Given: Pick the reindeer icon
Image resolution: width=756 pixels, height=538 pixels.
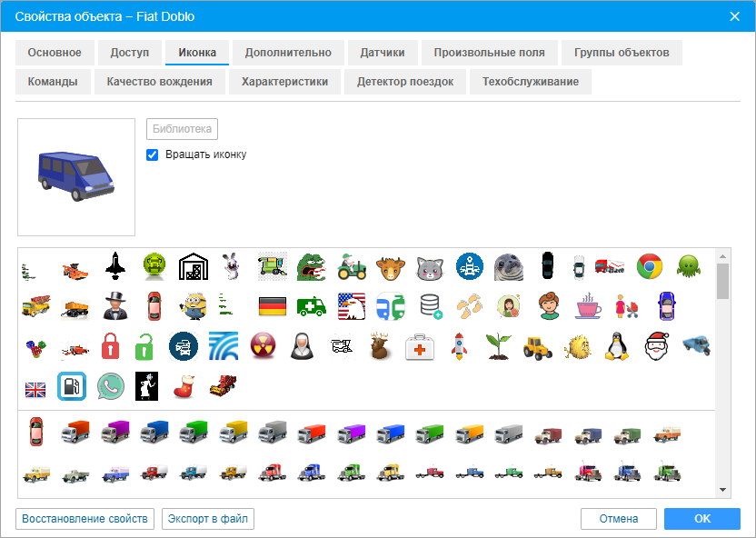Looking at the screenshot, I should 380,345.
